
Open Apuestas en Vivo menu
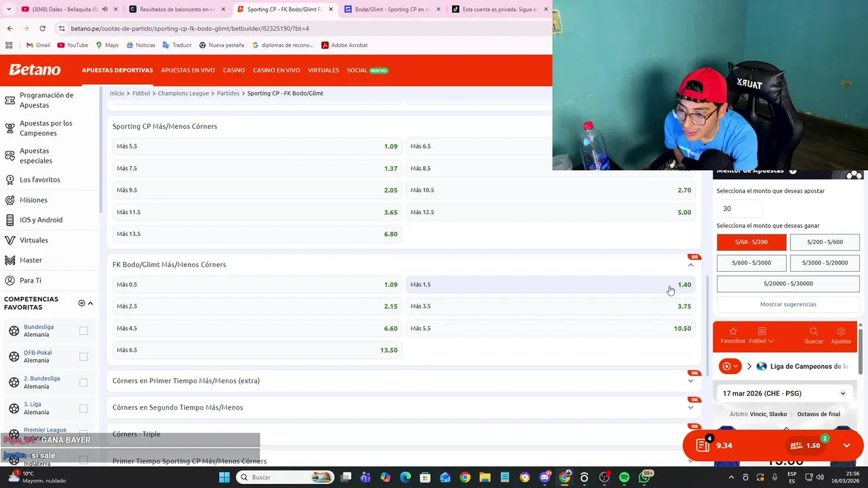[188, 70]
